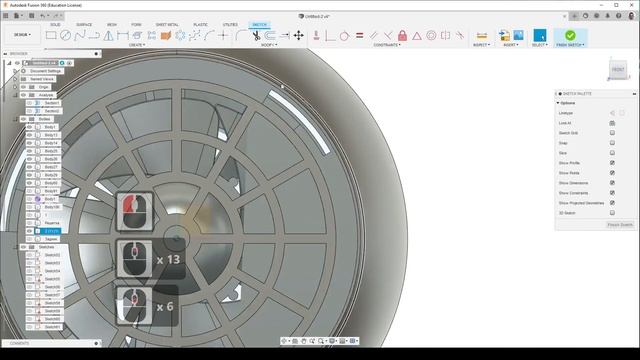Open the SELECT dropdown menu
The width and height of the screenshot is (640, 360).
click(x=540, y=45)
